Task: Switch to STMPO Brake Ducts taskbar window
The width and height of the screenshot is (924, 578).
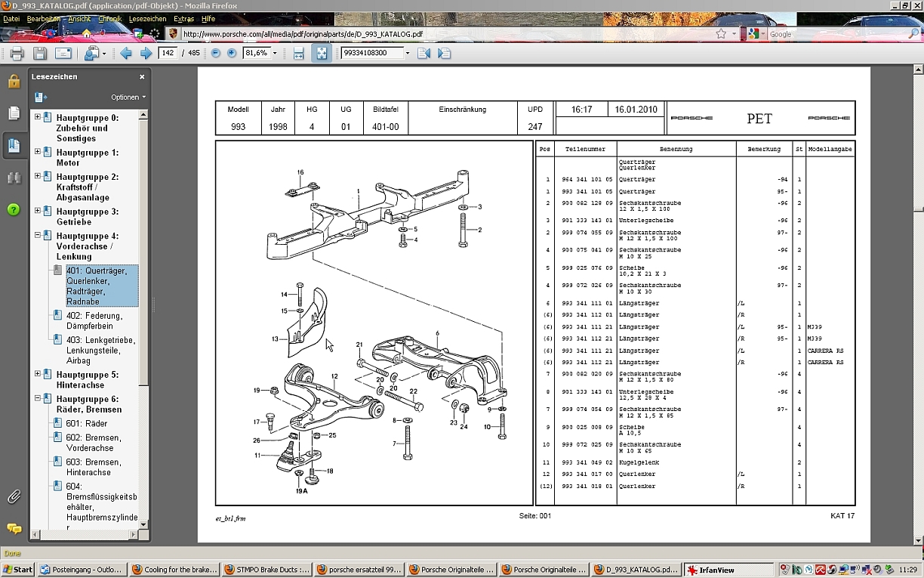Action: (266, 570)
